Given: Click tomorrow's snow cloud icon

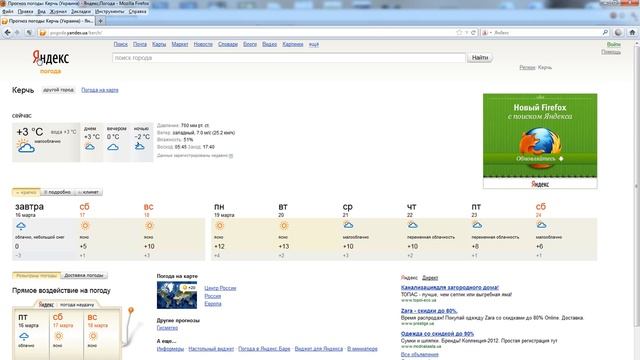Looking at the screenshot, I should coord(20,226).
